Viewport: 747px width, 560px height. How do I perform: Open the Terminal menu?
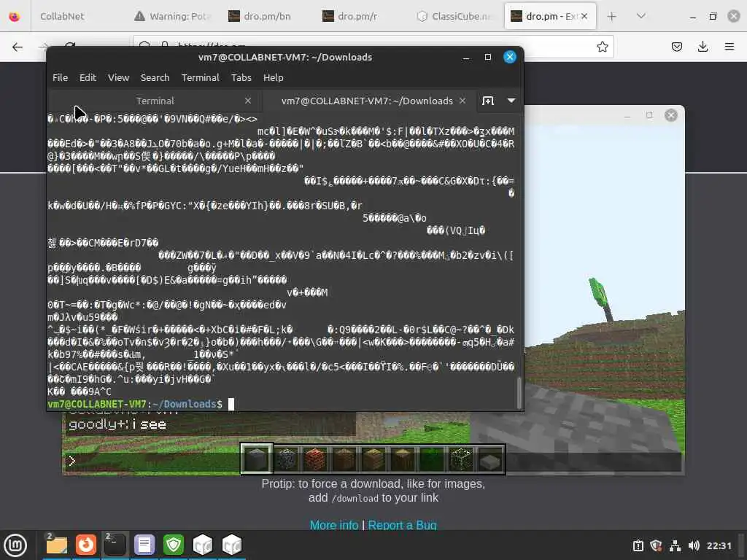[x=200, y=77]
